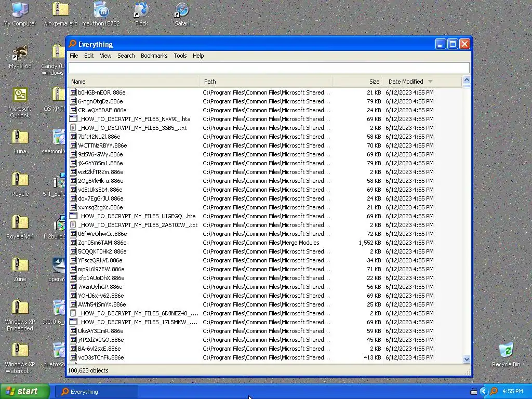532x399 pixels.
Task: Open the File menu
Action: pyautogui.click(x=74, y=56)
